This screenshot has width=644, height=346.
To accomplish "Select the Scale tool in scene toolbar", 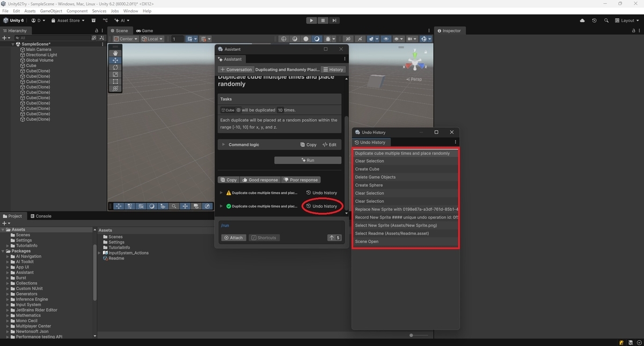I will [115, 75].
